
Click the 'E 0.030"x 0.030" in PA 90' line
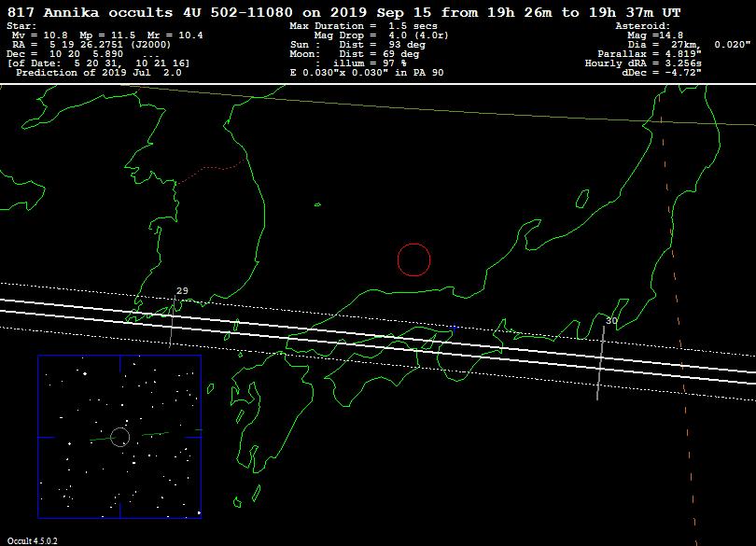[367, 73]
